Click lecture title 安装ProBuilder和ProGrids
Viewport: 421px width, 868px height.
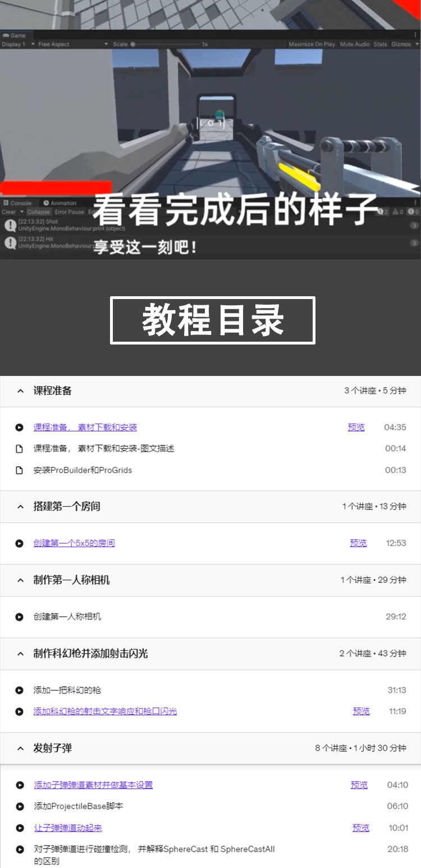point(83,470)
